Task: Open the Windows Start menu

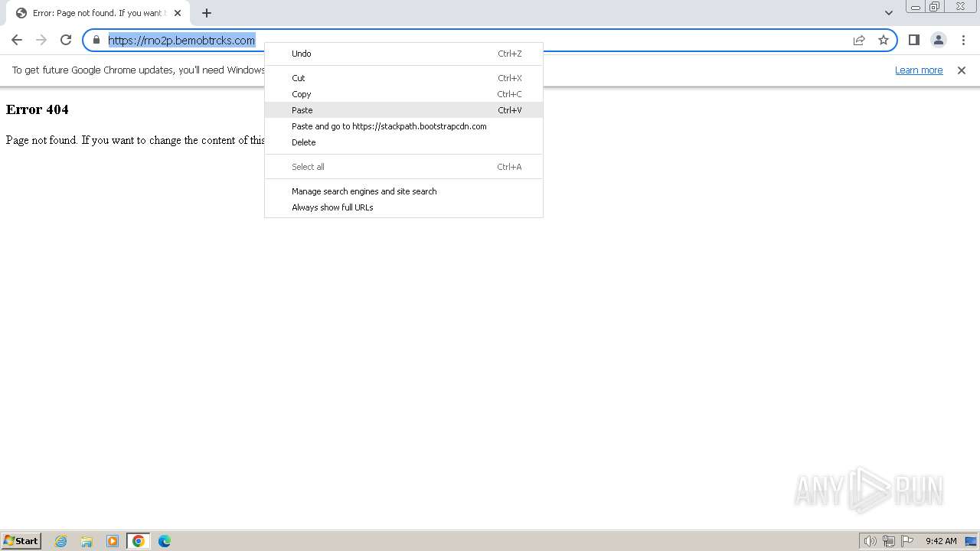Action: [x=21, y=541]
